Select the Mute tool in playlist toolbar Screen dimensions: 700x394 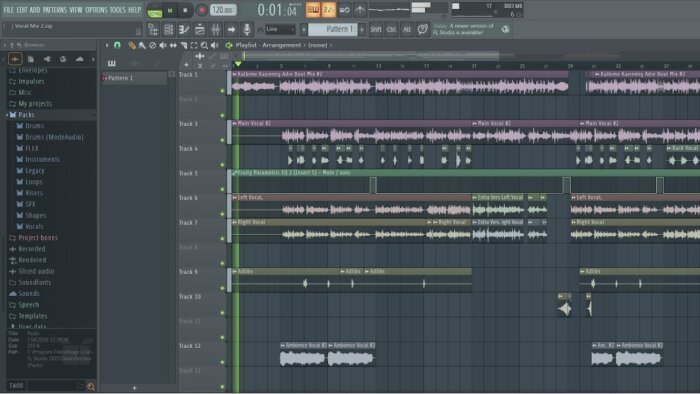(x=163, y=45)
